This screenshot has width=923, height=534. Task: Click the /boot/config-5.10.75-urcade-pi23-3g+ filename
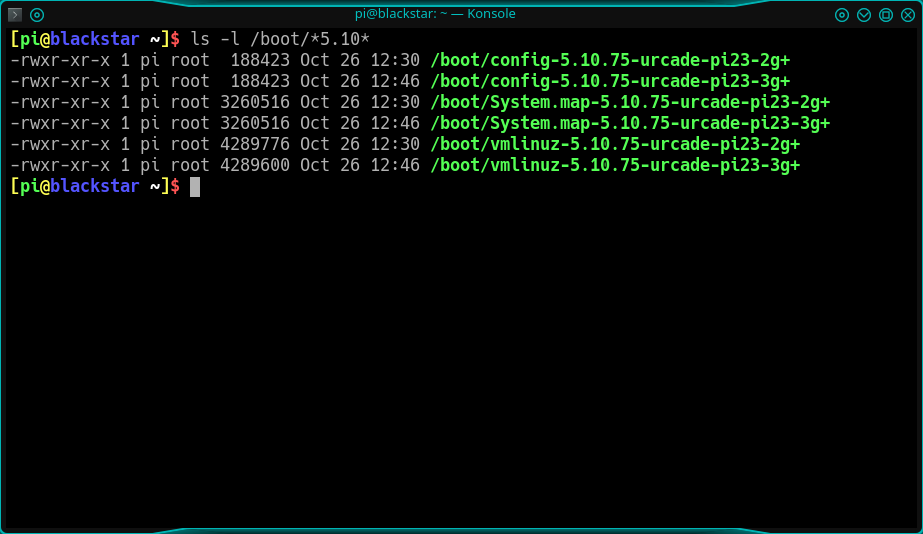(610, 81)
